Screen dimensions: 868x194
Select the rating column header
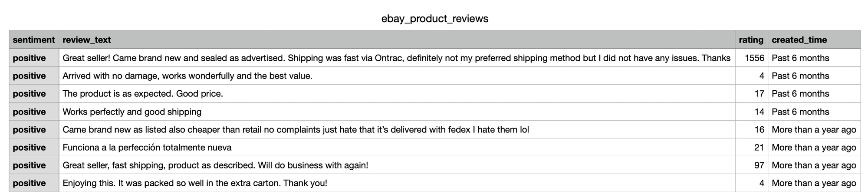tap(751, 40)
